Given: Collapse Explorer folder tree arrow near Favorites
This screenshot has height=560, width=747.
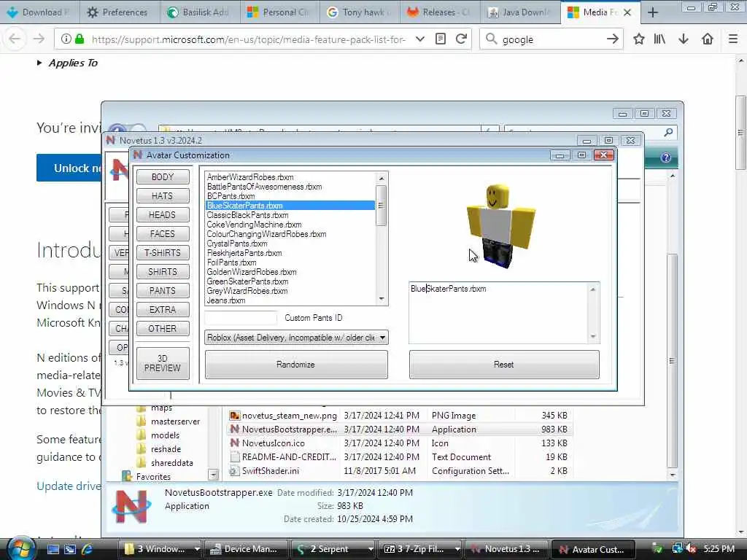Looking at the screenshot, I should coord(214,475).
